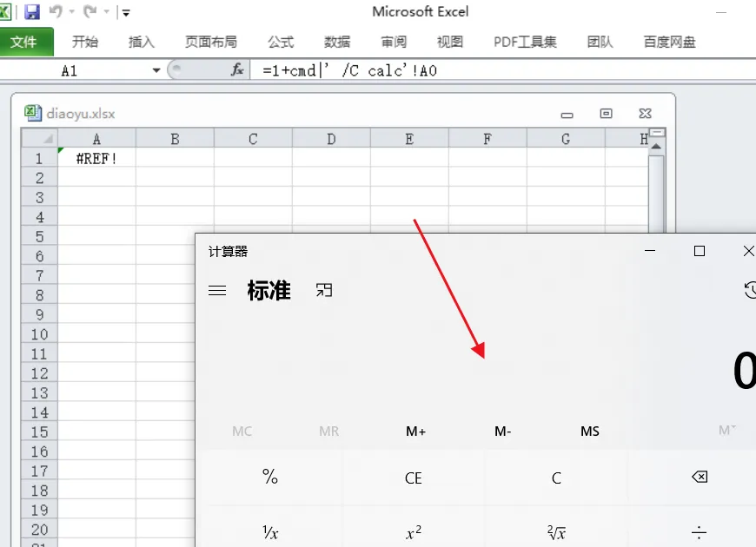Click the Select All corner of the sheet
Viewport: 756px width, 547px height.
pyautogui.click(x=39, y=138)
